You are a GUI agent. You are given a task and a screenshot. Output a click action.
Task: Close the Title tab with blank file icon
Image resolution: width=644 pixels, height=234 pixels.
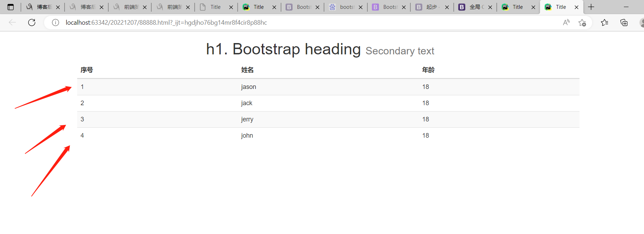[x=231, y=7]
